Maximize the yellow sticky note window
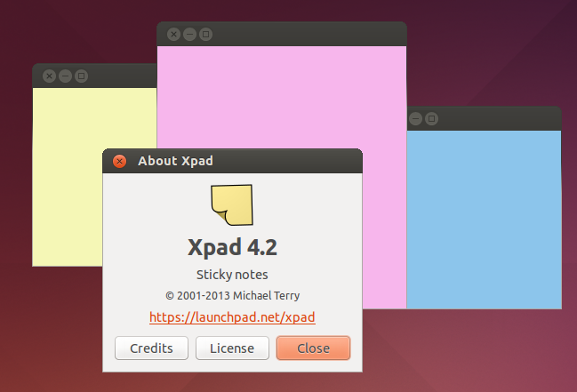Screen dimensions: 577x392 click(81, 76)
